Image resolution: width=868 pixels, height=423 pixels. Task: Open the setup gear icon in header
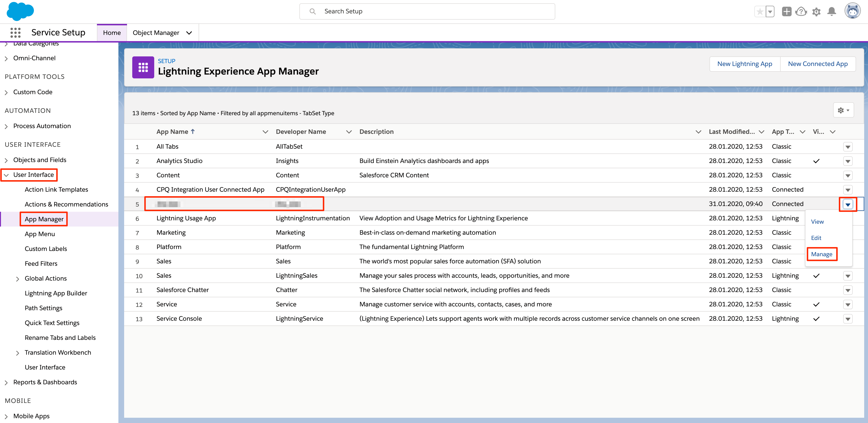816,12
